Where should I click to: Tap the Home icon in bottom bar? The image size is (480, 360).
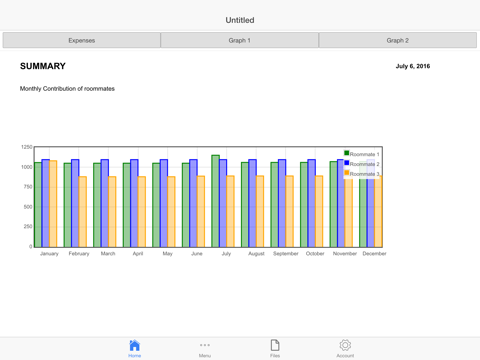[135, 345]
